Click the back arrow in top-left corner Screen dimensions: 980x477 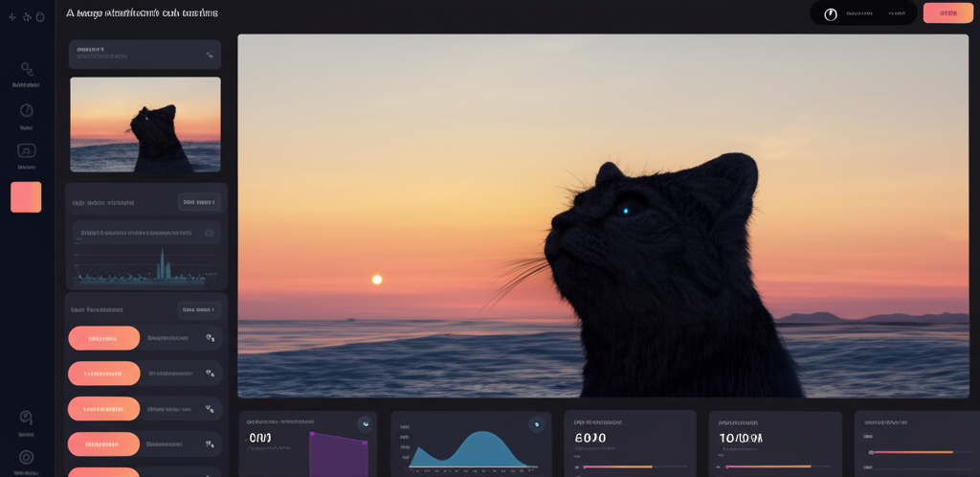(12, 17)
